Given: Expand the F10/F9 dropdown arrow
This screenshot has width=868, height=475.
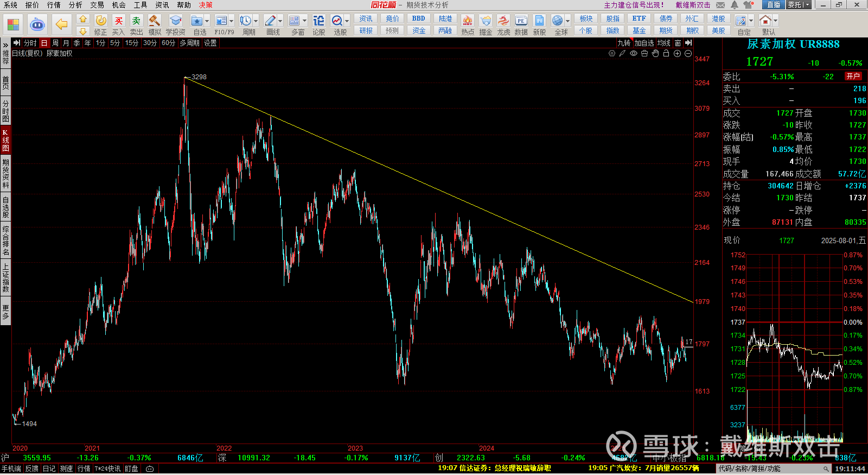Looking at the screenshot, I should tap(232, 21).
